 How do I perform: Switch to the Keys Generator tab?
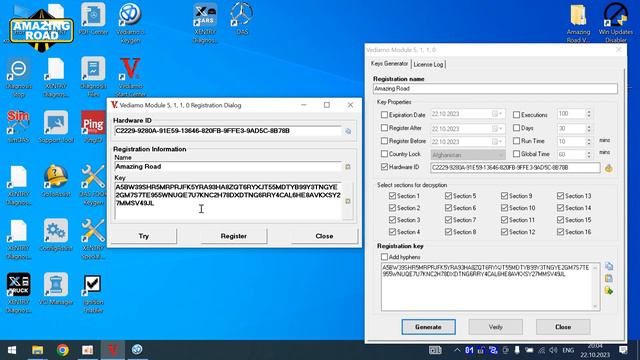click(389, 64)
